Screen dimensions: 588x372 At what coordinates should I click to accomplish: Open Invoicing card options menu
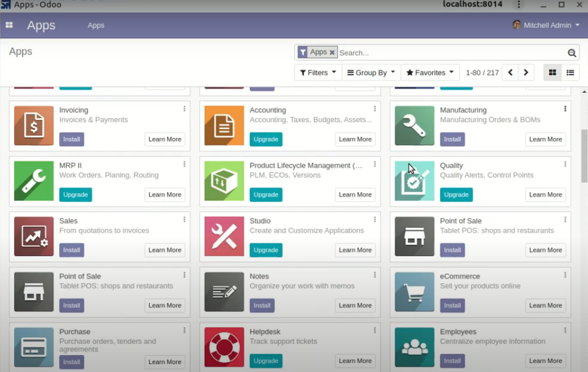click(x=184, y=109)
